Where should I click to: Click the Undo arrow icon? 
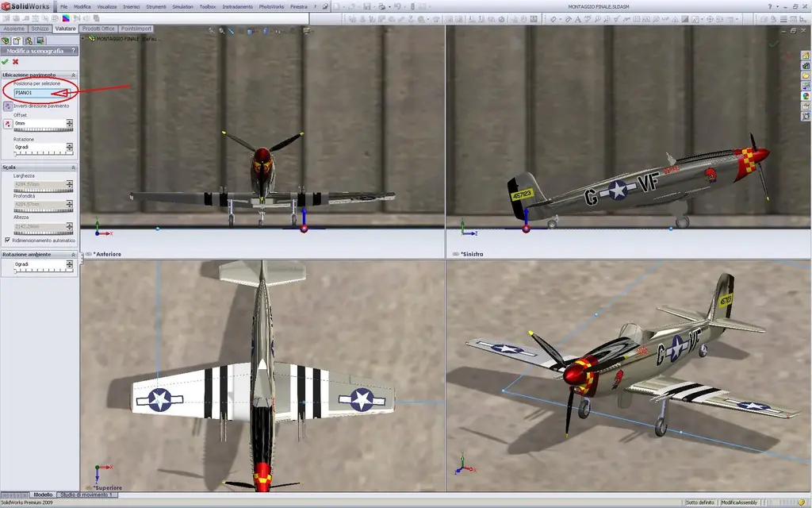(397, 6)
